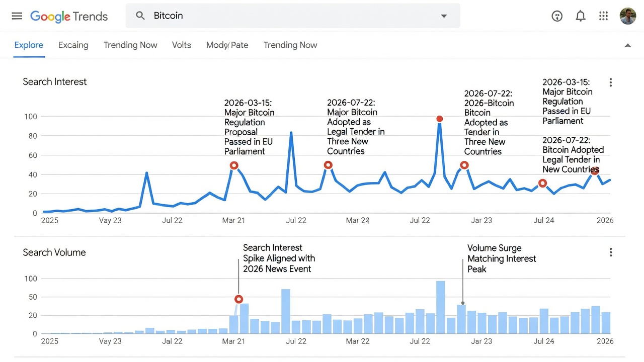Open the Google apps grid

tap(604, 16)
